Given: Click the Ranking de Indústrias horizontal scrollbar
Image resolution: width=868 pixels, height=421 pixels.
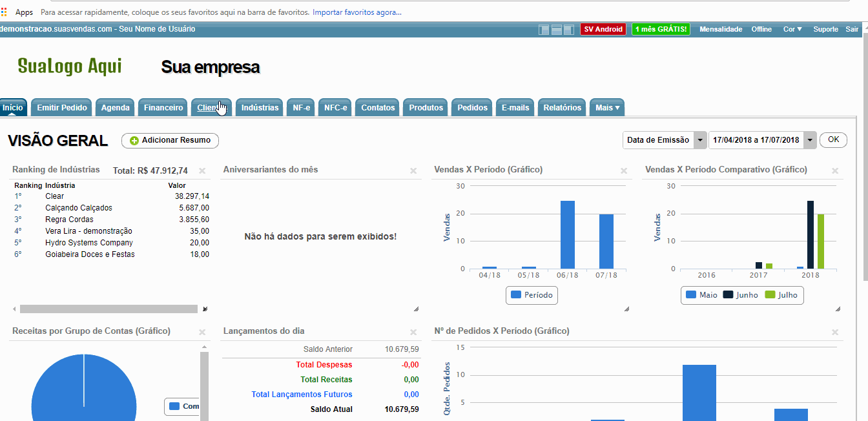Looking at the screenshot, I should coord(108,309).
